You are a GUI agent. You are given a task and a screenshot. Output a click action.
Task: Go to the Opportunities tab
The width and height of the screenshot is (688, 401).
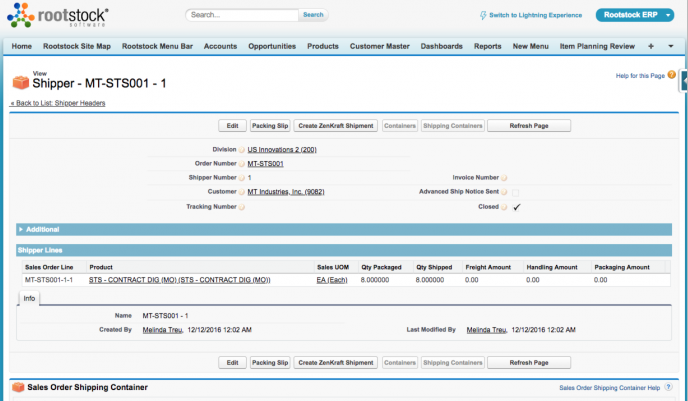coord(272,46)
